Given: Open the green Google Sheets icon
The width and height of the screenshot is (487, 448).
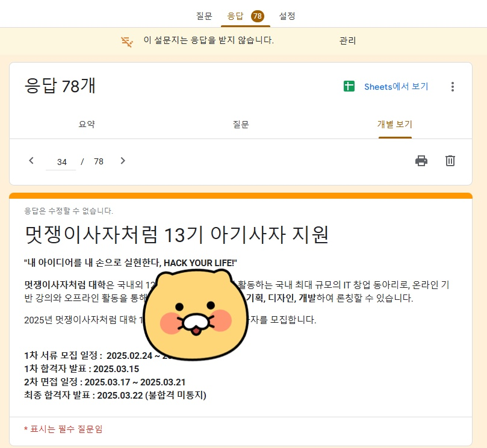Looking at the screenshot, I should (x=349, y=86).
